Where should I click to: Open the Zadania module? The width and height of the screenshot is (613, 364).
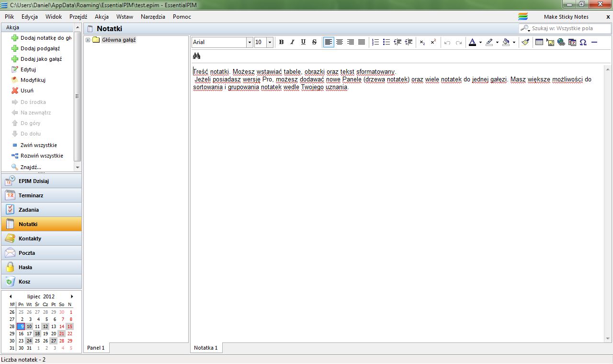(x=41, y=210)
